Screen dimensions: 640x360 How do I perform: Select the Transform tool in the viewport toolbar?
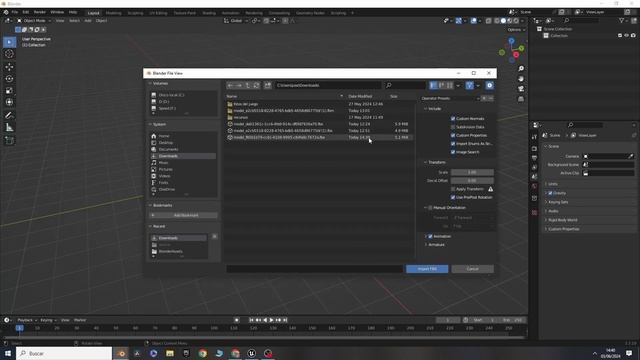pyautogui.click(x=9, y=102)
